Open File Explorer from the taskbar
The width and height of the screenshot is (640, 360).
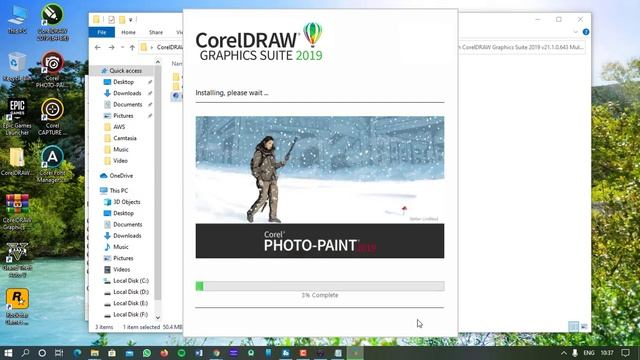click(x=94, y=353)
